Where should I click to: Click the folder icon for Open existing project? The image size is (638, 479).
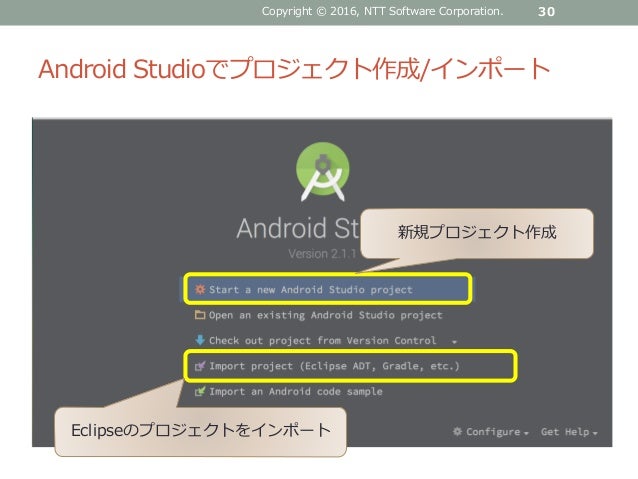[x=200, y=315]
